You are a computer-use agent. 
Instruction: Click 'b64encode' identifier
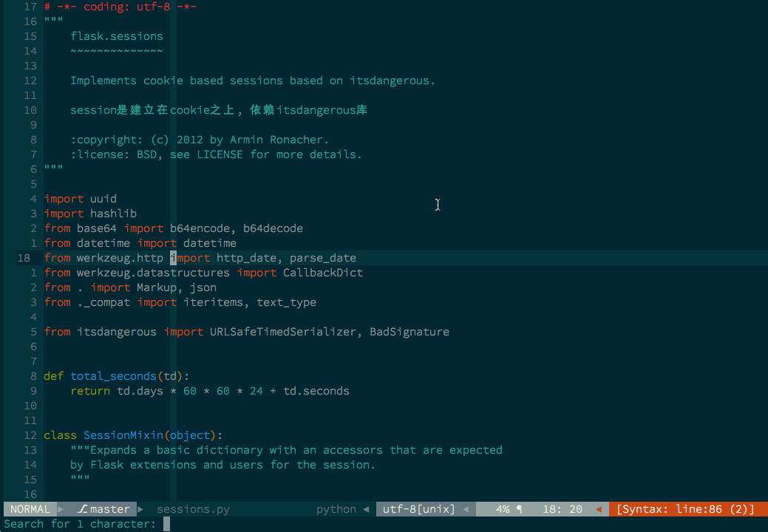tap(200, 228)
